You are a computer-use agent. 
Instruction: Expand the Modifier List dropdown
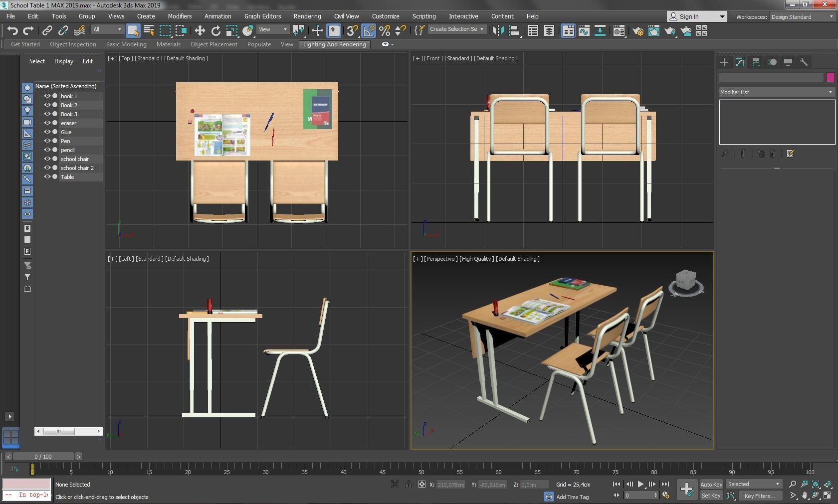tap(777, 92)
